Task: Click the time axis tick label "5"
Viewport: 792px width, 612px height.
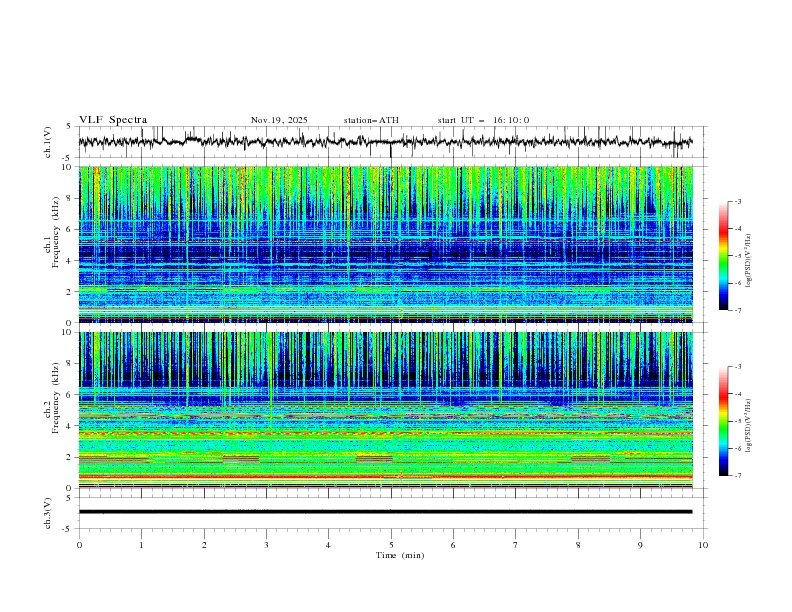Action: (x=391, y=545)
